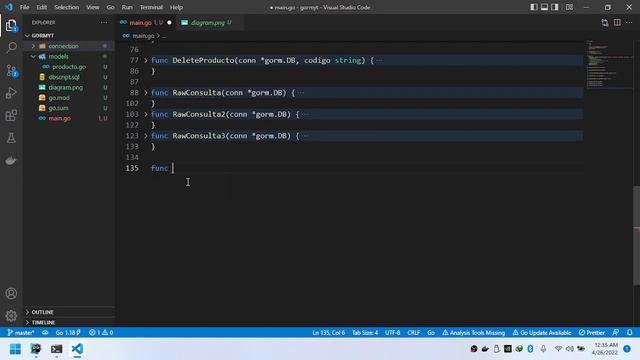The image size is (640, 360).
Task: Open volume tray icon
Action: tap(569, 349)
